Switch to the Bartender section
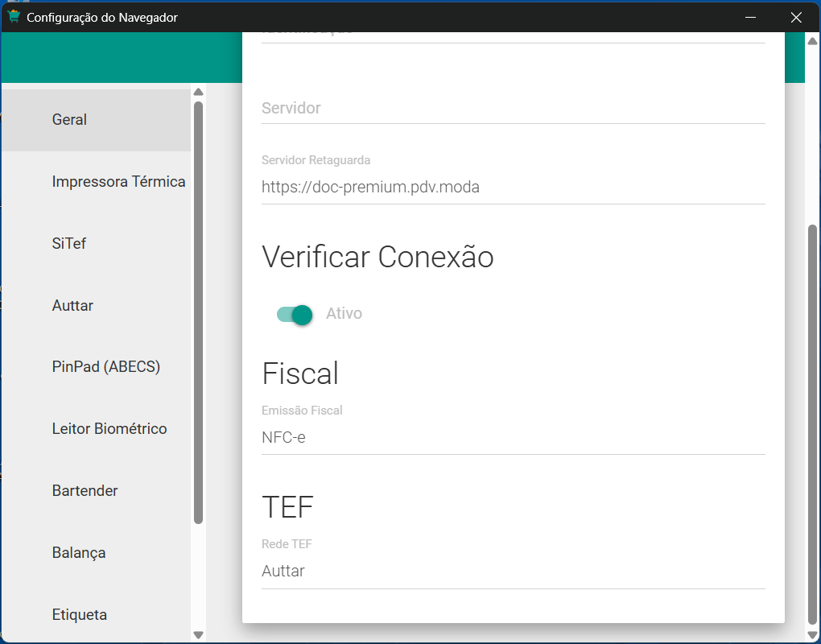The height and width of the screenshot is (644, 821). (x=85, y=491)
